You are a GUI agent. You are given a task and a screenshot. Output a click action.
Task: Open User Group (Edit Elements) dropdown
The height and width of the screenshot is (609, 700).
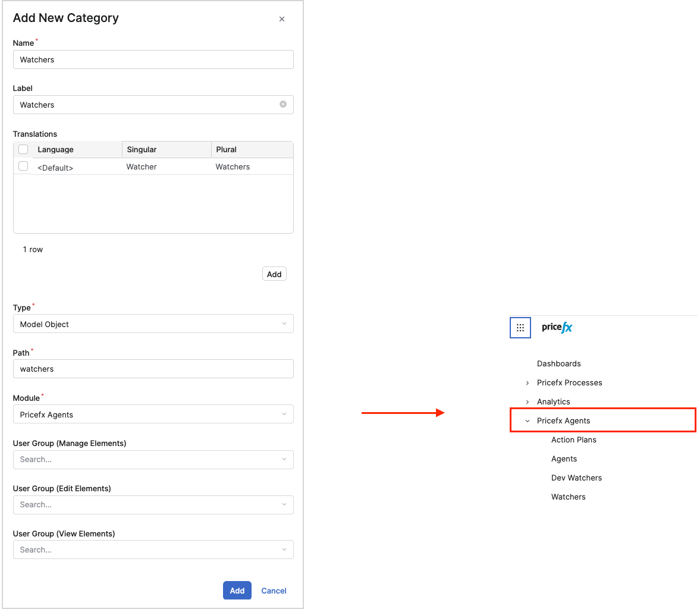[x=153, y=504]
